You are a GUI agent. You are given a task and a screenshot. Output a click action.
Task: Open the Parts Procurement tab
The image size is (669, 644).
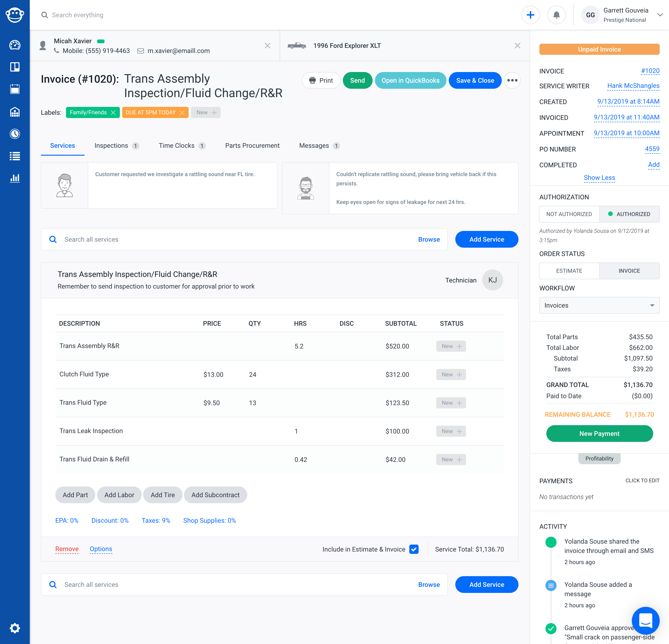coord(252,146)
